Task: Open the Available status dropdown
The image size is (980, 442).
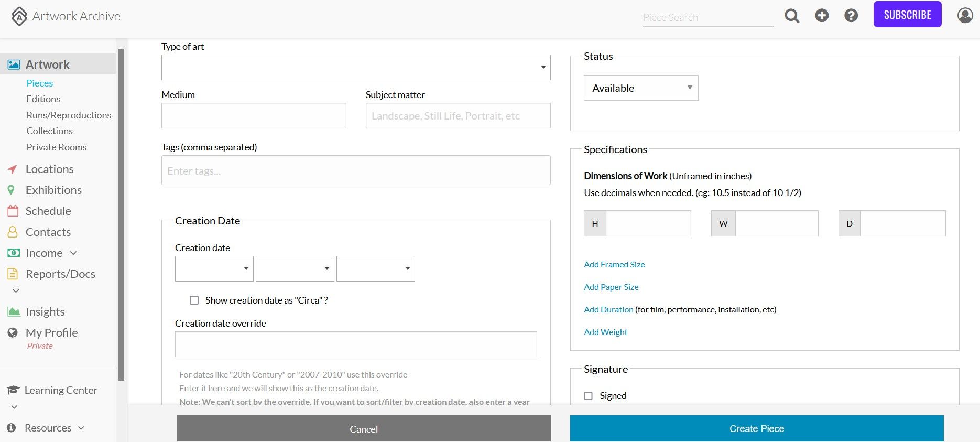Action: [641, 88]
